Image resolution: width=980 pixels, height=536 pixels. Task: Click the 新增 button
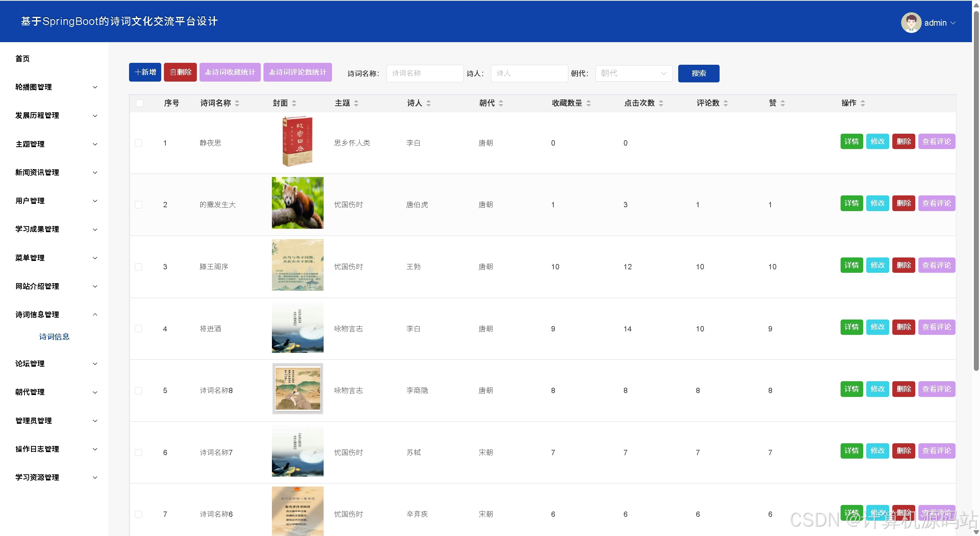click(145, 72)
